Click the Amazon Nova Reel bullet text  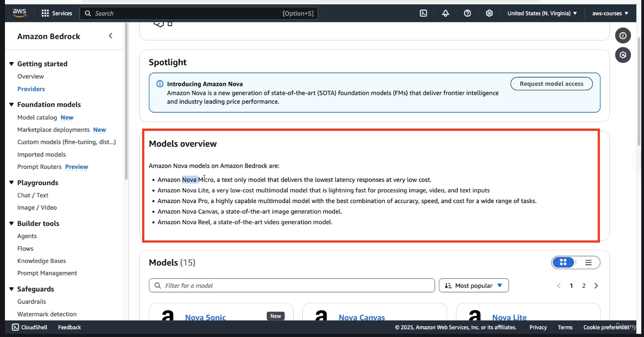point(245,222)
